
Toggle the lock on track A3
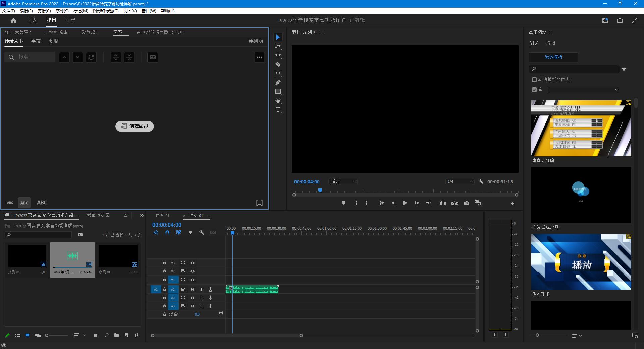[x=164, y=306]
